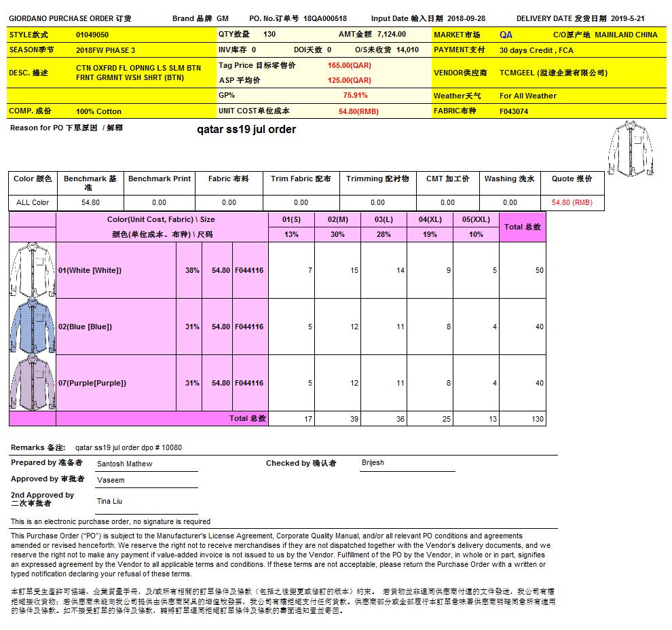Select the prepared by name Santosh Mathew
This screenshot has width=672, height=630.
124,464
